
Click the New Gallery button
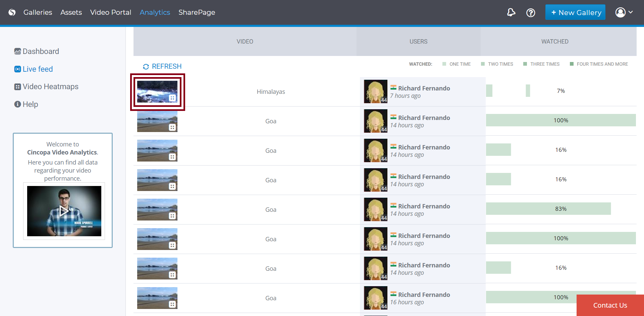575,12
